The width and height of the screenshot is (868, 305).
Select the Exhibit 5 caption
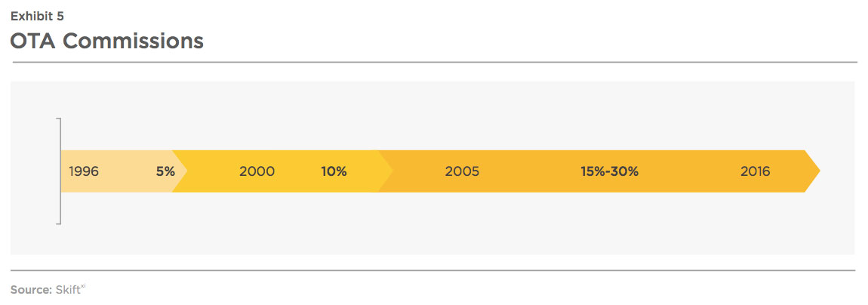point(37,16)
